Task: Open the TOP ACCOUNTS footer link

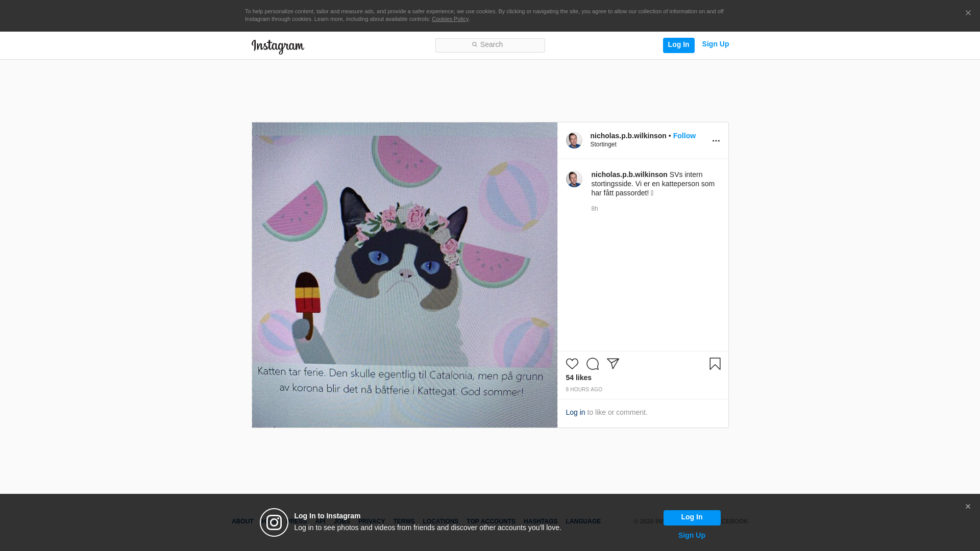Action: click(x=491, y=521)
